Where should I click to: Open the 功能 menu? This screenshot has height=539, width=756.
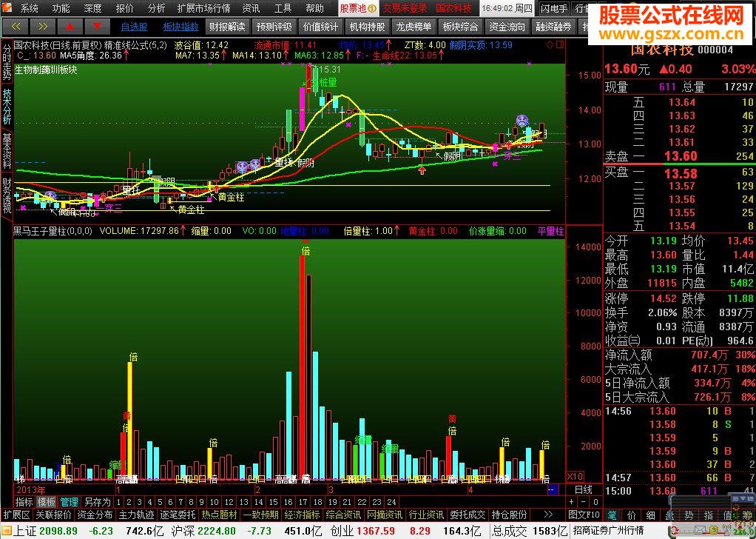[x=61, y=8]
